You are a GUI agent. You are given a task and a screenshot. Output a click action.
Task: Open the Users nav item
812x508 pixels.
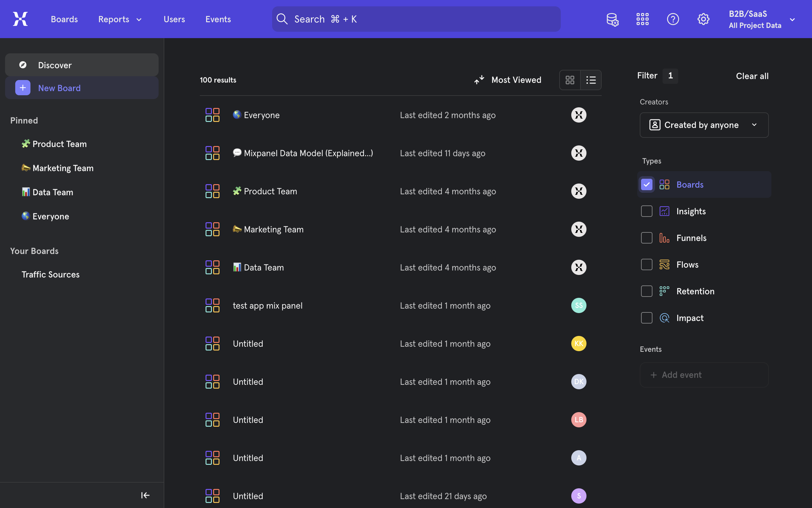(x=174, y=19)
